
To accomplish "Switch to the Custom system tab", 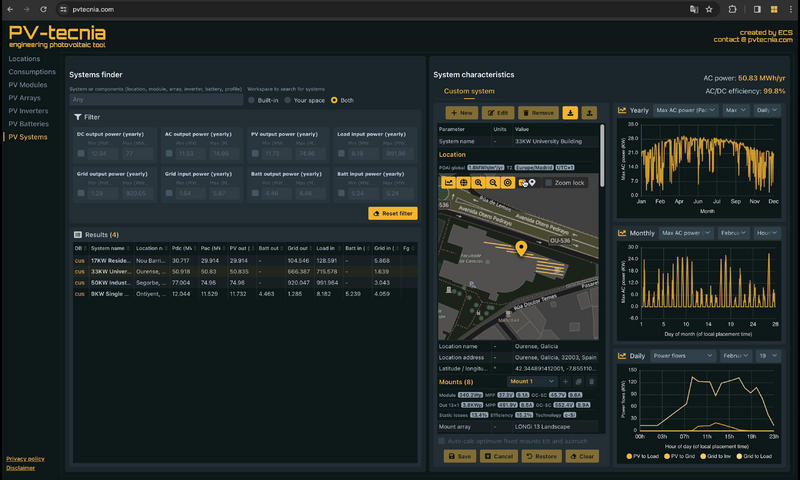I will [x=469, y=91].
